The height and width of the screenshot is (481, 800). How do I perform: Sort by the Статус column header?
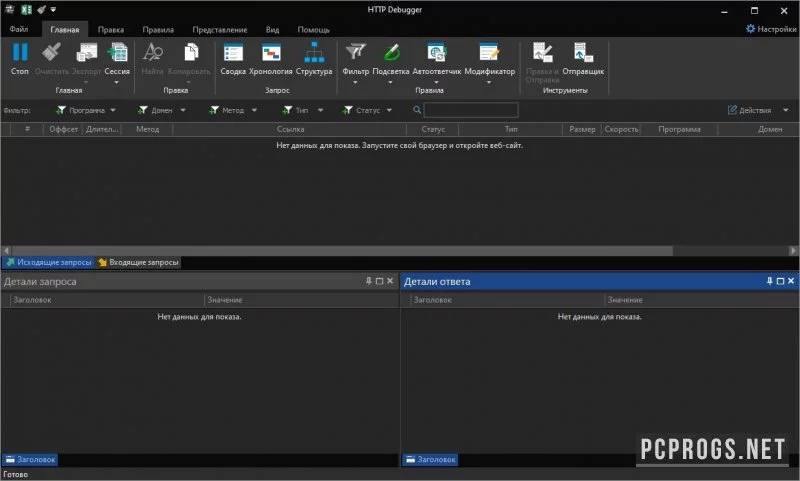(x=433, y=130)
